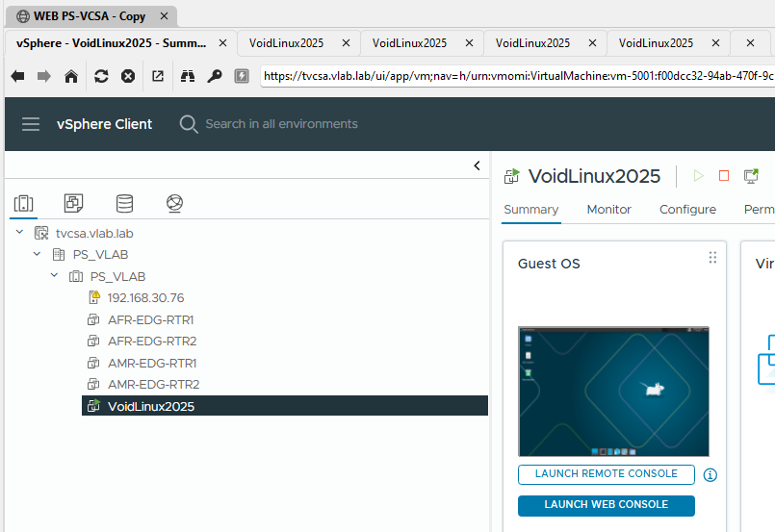The height and width of the screenshot is (532, 775).
Task: Go back with the browser back arrow
Action: tap(17, 76)
